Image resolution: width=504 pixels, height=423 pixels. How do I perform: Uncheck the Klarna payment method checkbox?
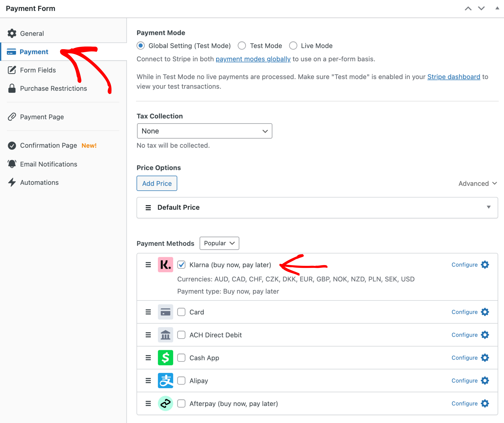[x=181, y=265]
